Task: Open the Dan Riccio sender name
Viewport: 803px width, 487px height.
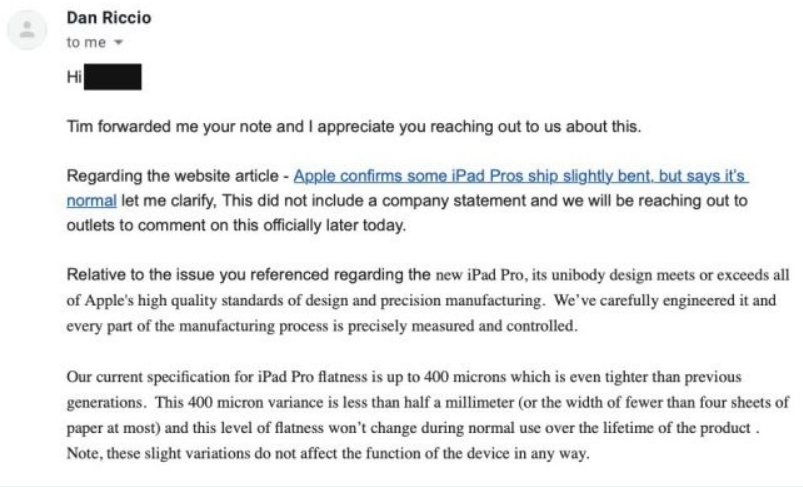Action: coord(109,18)
